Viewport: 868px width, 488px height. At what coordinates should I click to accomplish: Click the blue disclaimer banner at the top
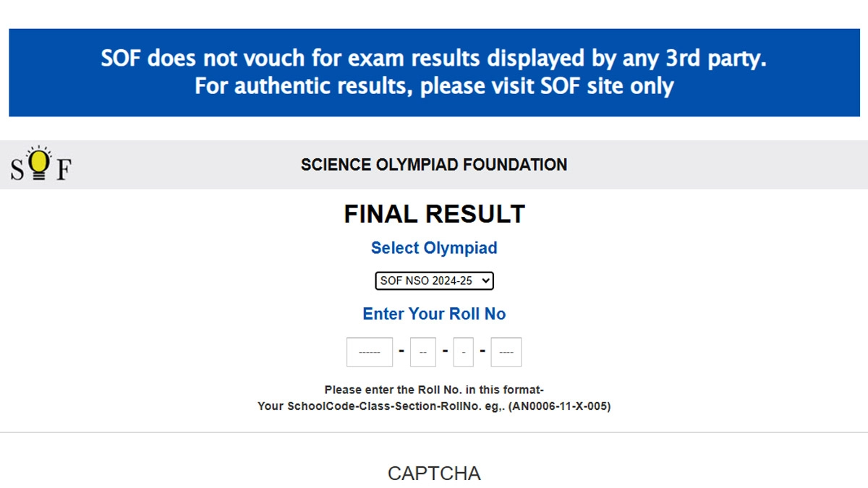click(434, 72)
